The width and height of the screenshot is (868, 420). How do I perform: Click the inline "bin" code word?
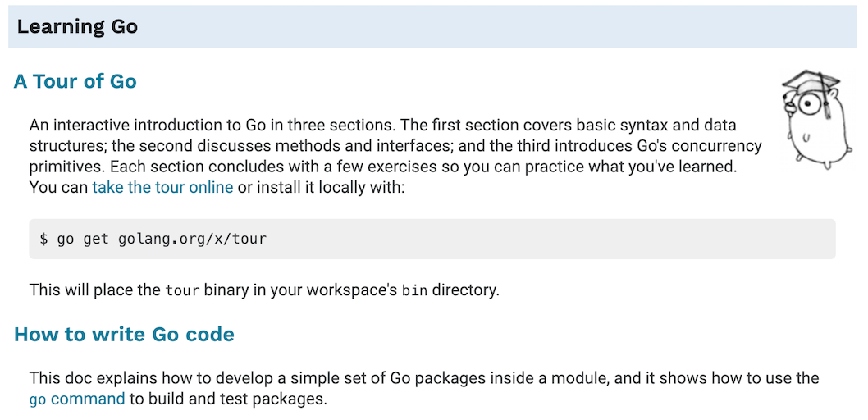click(x=414, y=290)
